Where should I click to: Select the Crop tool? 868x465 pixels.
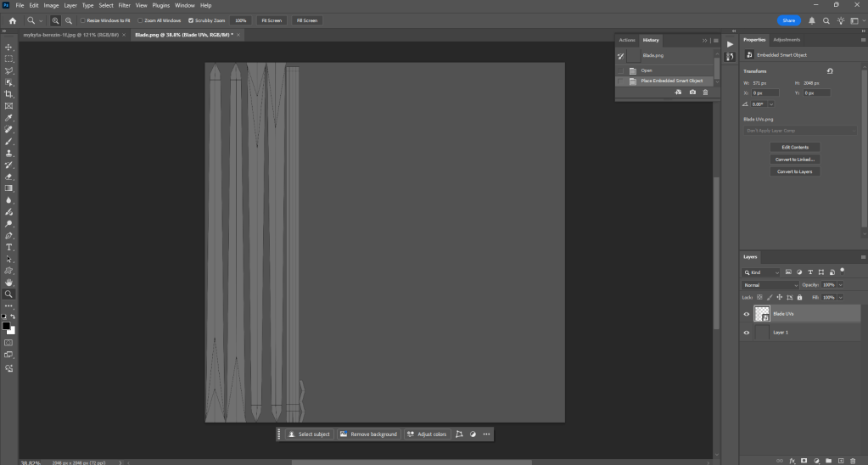(x=9, y=94)
